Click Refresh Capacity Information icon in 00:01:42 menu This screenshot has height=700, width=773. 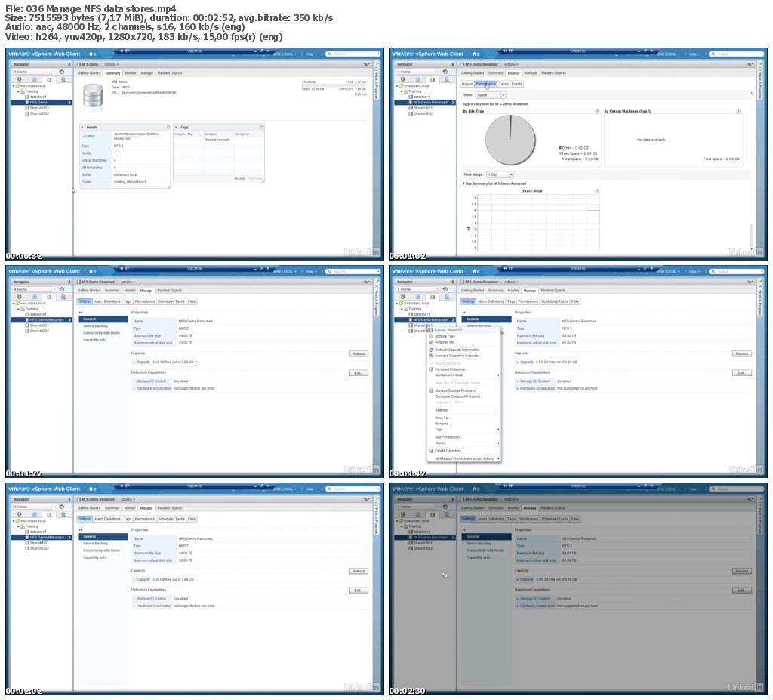tap(431, 350)
